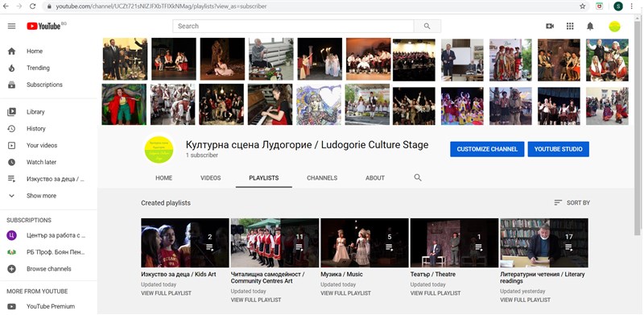Click the Library sidebar icon

[11, 112]
